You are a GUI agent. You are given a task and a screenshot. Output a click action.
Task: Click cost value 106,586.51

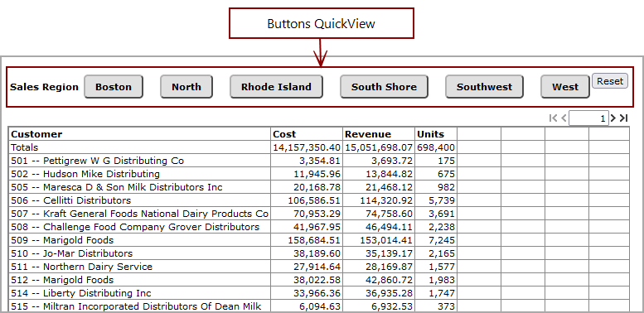pos(307,200)
